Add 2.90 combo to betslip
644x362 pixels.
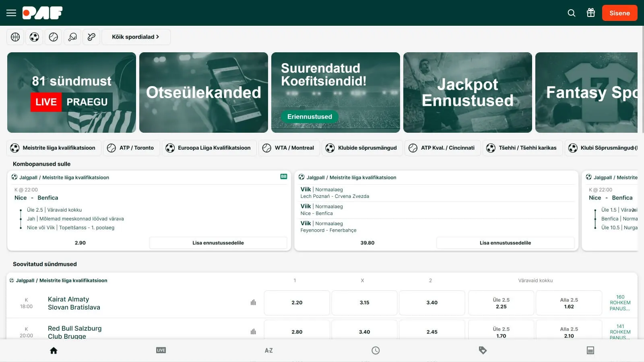point(218,243)
